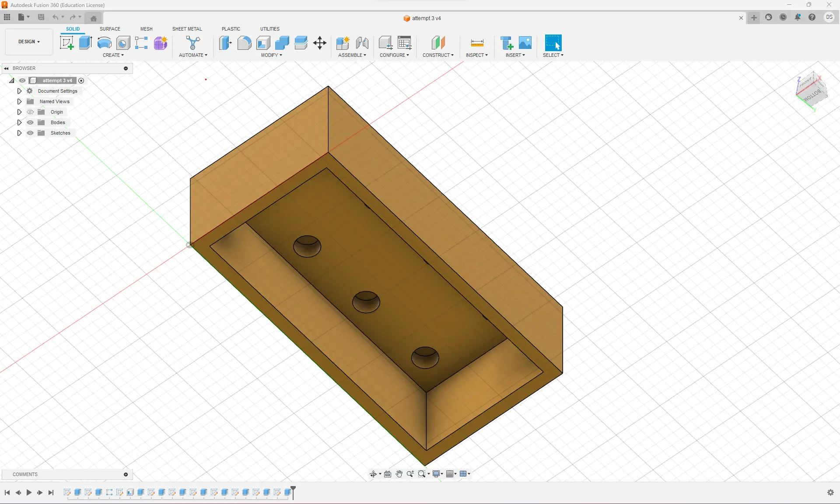Viewport: 840px width, 504px height.
Task: Click the Create Form purple icon
Action: pos(161,43)
